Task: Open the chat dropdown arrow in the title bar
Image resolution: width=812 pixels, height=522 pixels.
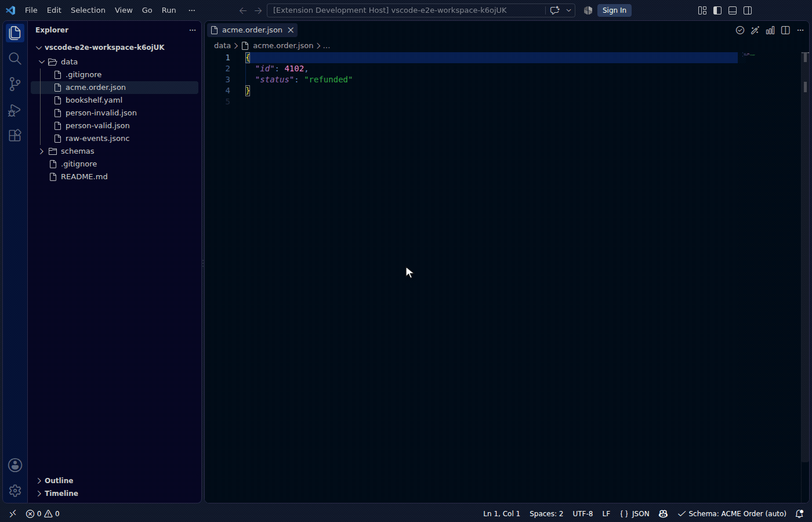Action: (x=568, y=10)
